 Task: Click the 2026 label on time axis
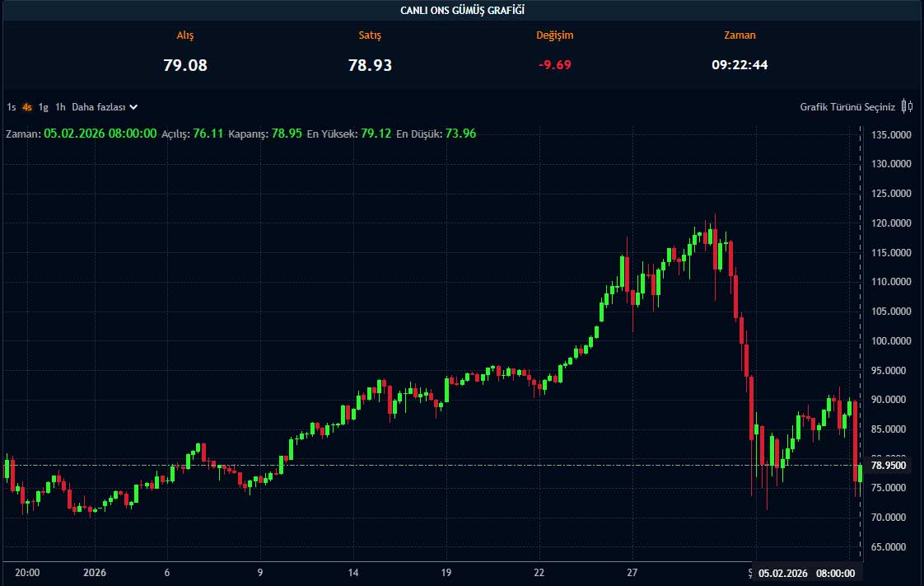tap(94, 573)
